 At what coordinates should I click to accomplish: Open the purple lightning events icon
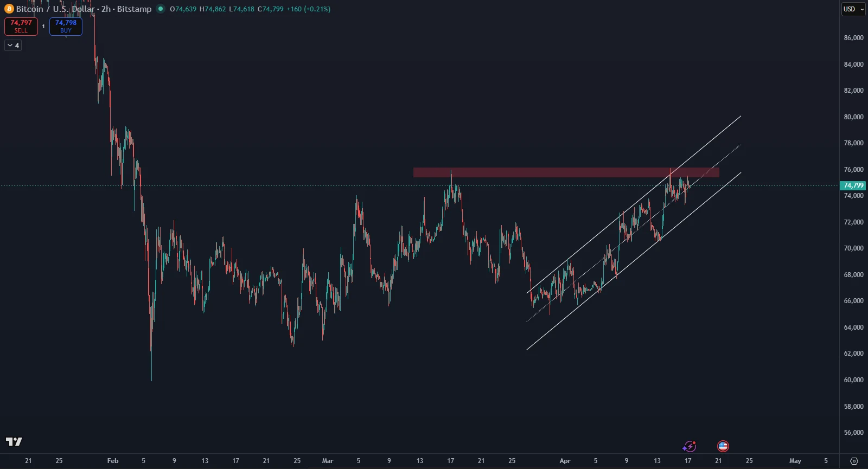click(689, 446)
